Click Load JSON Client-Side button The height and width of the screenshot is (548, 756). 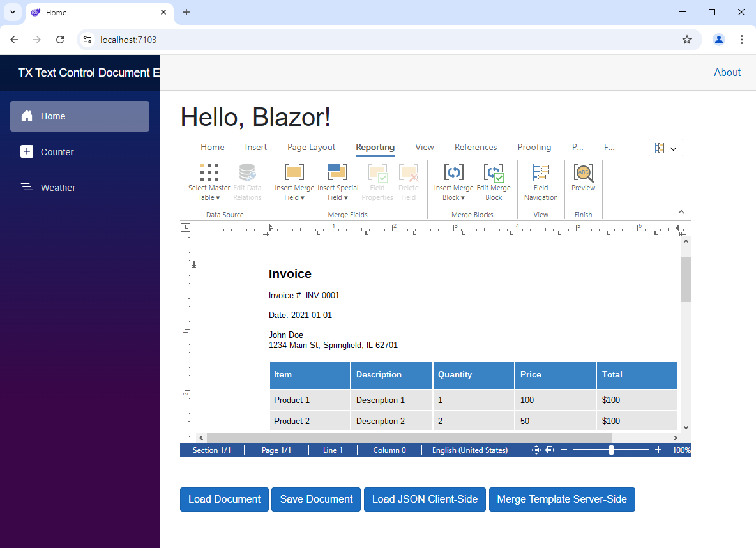pyautogui.click(x=425, y=499)
